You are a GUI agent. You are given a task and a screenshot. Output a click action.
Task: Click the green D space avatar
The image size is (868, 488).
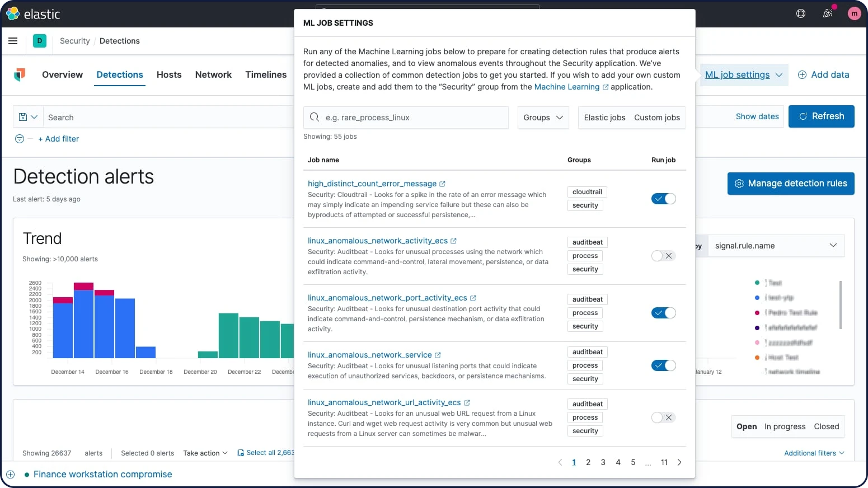coord(40,41)
